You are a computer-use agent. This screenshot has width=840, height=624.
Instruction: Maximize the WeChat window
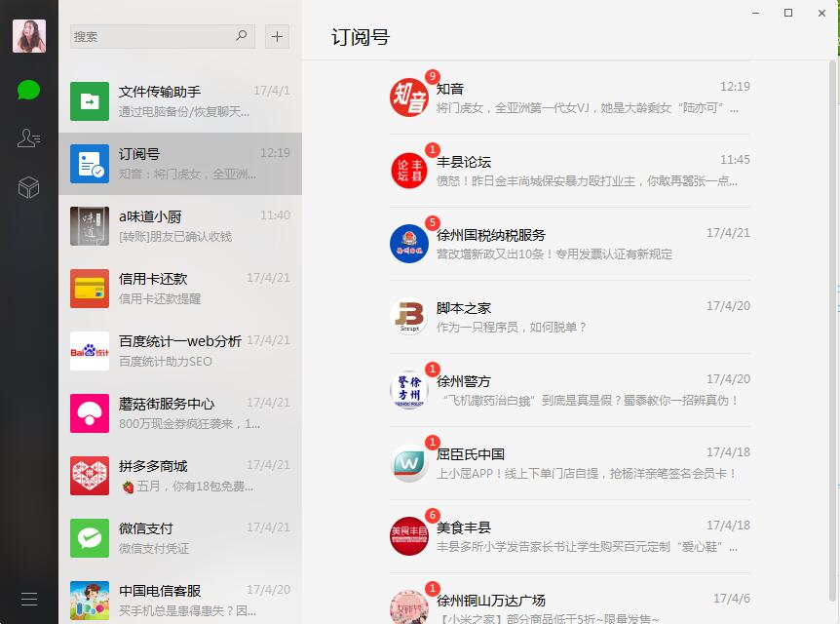(788, 13)
